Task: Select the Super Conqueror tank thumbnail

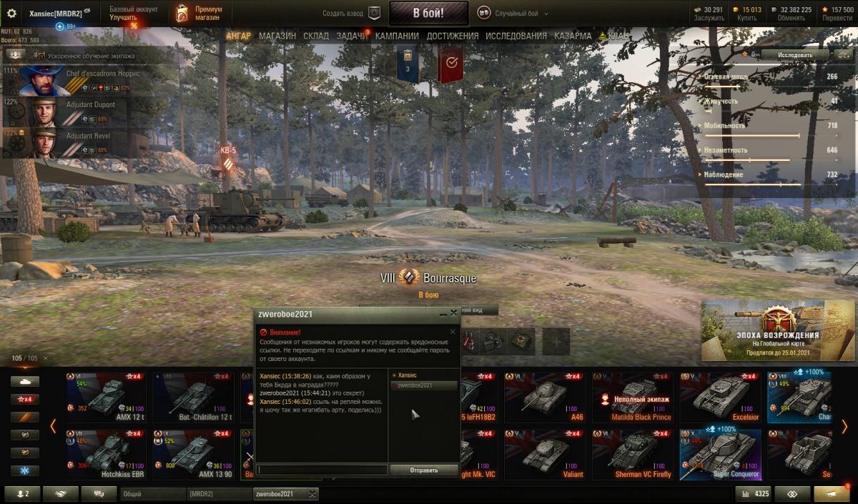Action: point(720,454)
